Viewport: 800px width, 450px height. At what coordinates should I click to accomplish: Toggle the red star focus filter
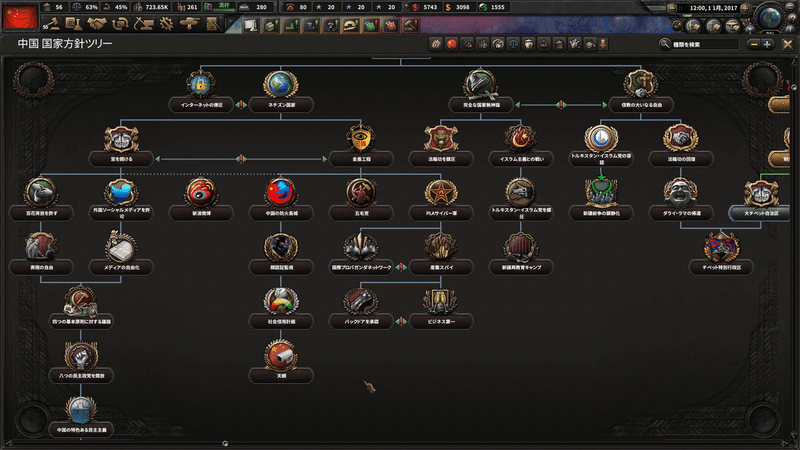coord(452,44)
